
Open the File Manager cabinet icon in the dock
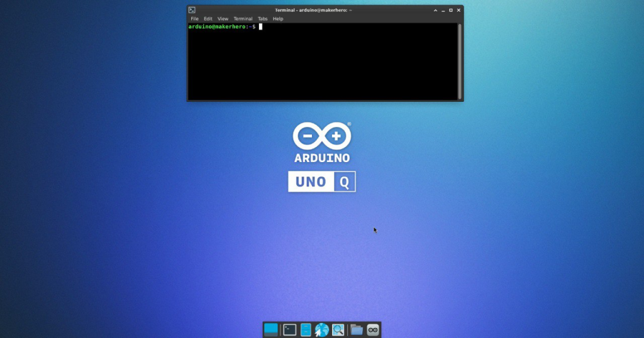[x=306, y=330]
